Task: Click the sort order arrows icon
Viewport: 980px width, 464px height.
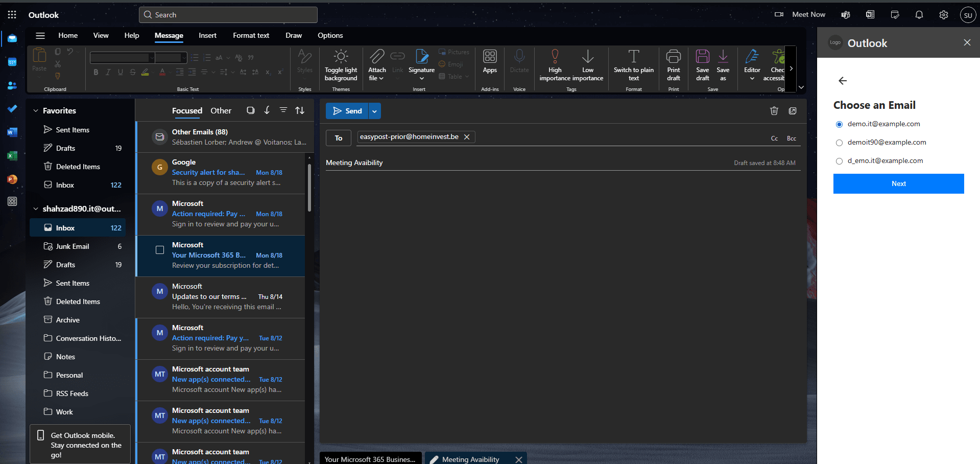Action: [x=300, y=110]
